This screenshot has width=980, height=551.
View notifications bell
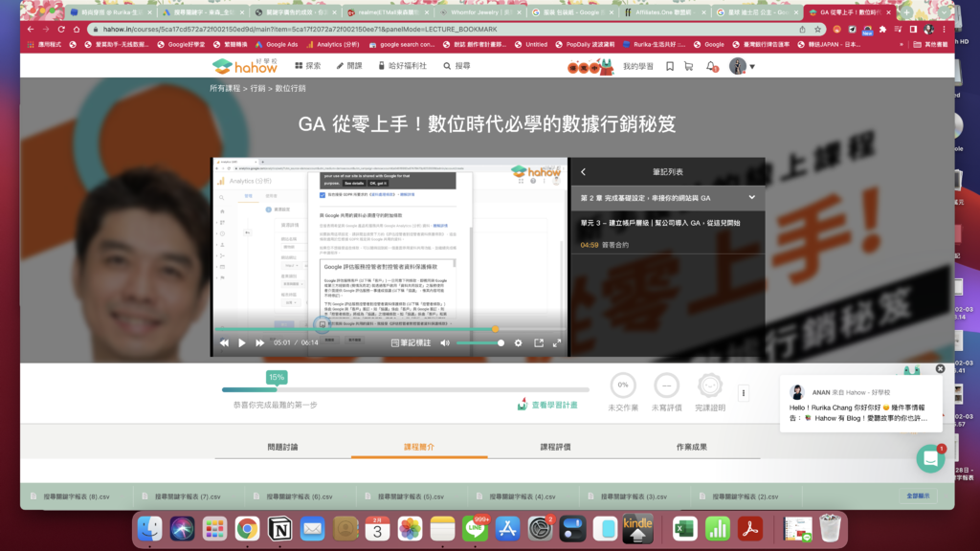tap(711, 66)
